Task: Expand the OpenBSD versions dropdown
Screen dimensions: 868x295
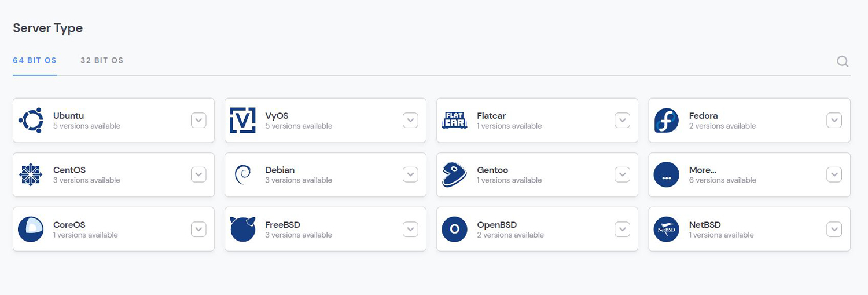Action: [622, 230]
